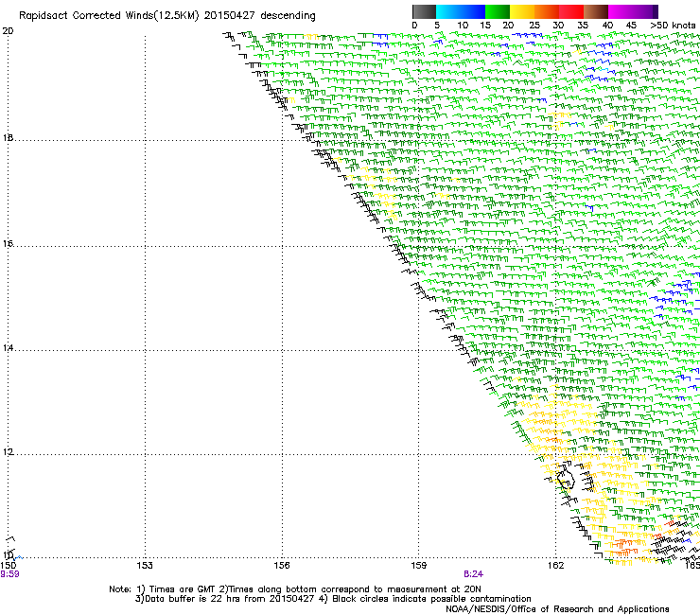Click the latitude label '12' on left axis
Viewport: 700px width, 615px height.
(8, 452)
